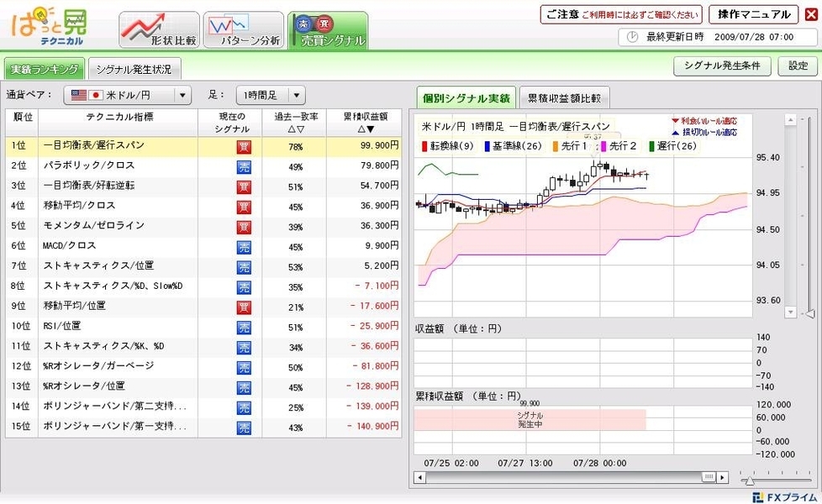
Task: Click the 現在のシグナル column header
Action: point(230,123)
